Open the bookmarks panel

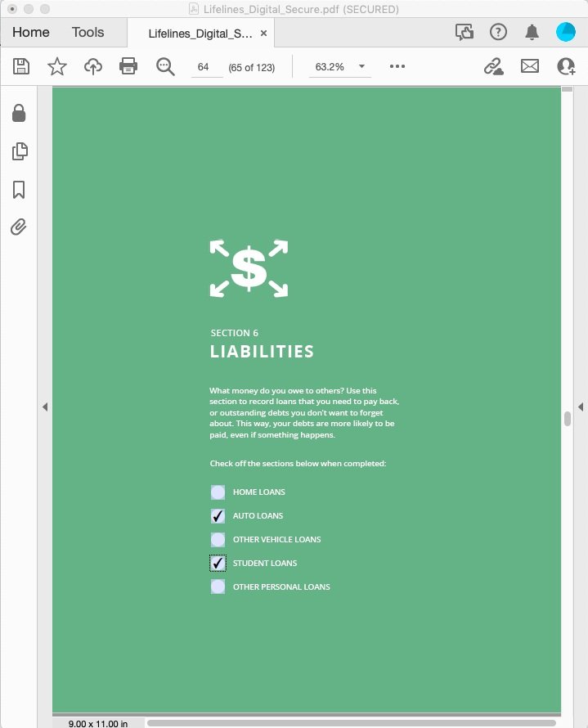point(19,190)
